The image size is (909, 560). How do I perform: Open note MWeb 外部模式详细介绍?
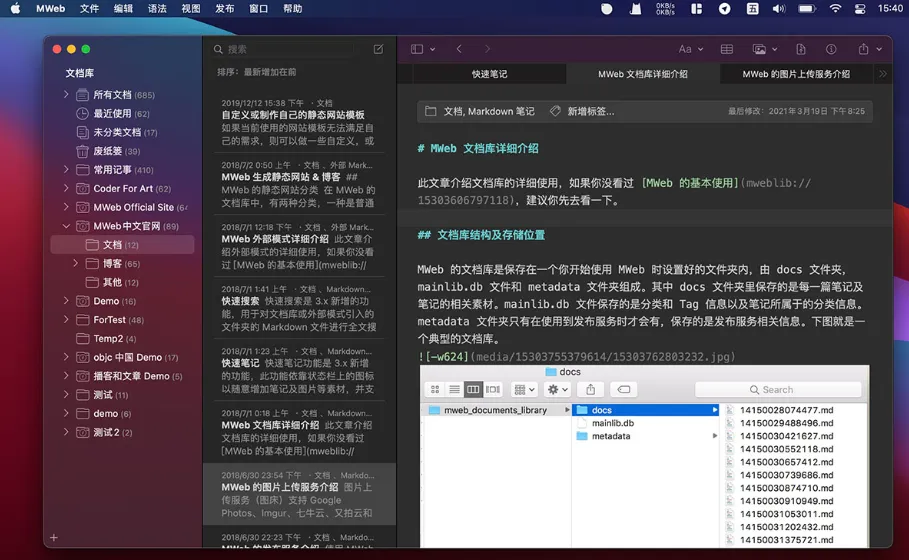pyautogui.click(x=299, y=246)
